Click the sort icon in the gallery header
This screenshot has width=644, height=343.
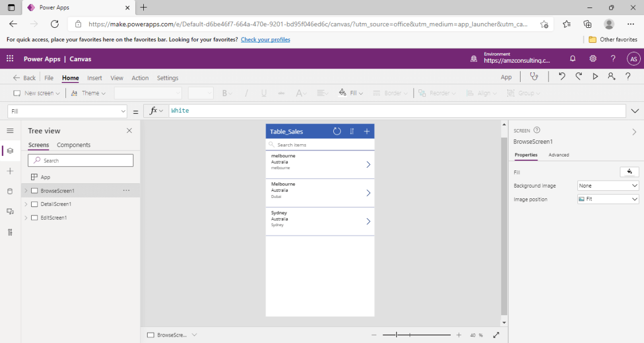pos(352,131)
